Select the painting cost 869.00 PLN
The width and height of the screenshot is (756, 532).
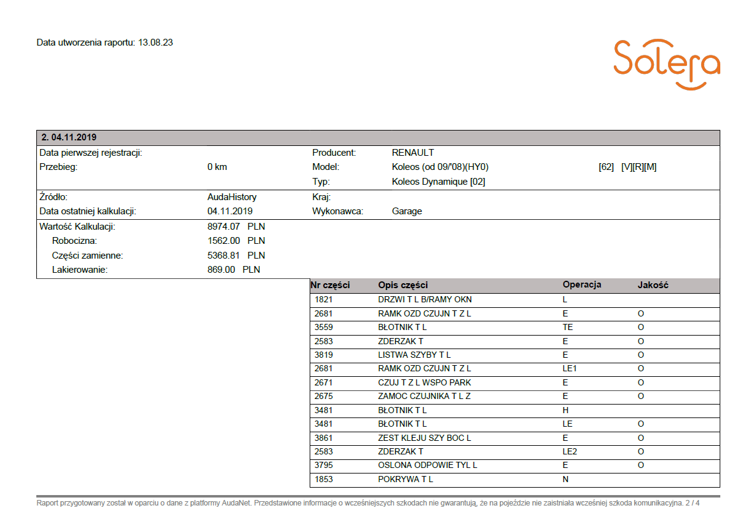pos(234,270)
